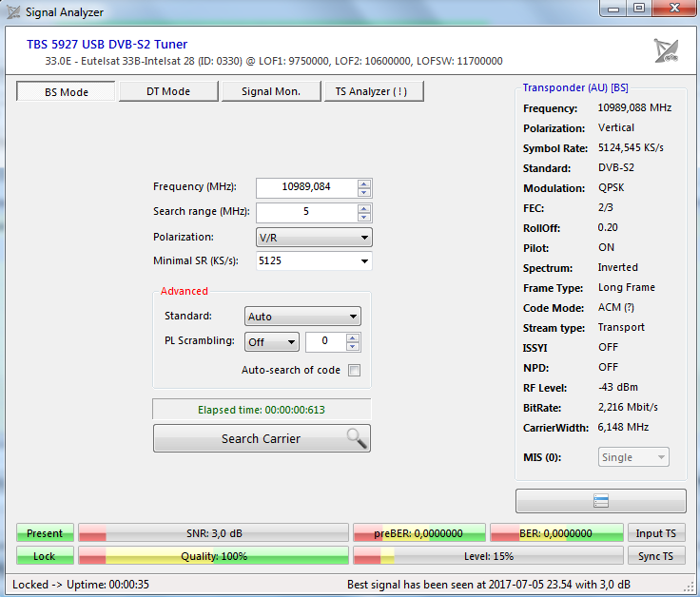Open the Signal Mon. tab
The width and height of the screenshot is (700, 597).
[x=271, y=91]
